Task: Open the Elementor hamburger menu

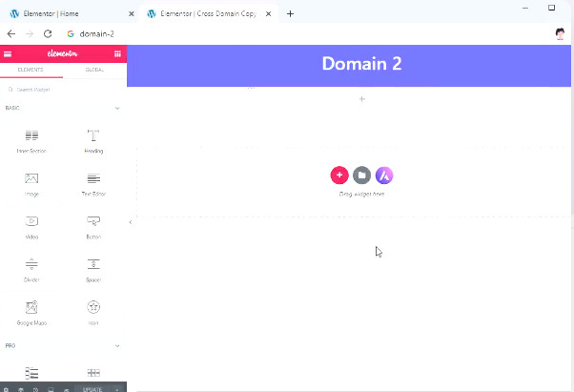Action: [x=8, y=53]
